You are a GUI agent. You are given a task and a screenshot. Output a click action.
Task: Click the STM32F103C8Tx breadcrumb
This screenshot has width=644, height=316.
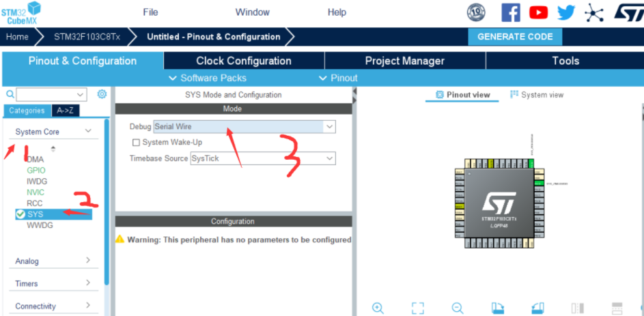point(87,37)
